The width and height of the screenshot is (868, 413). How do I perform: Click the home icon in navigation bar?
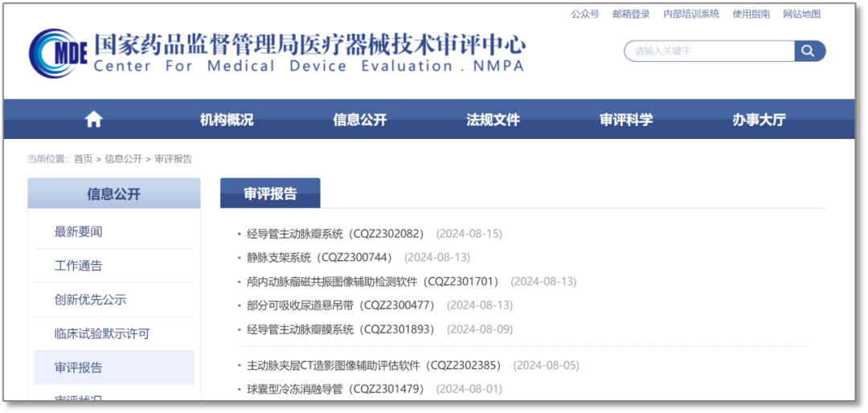pos(94,120)
